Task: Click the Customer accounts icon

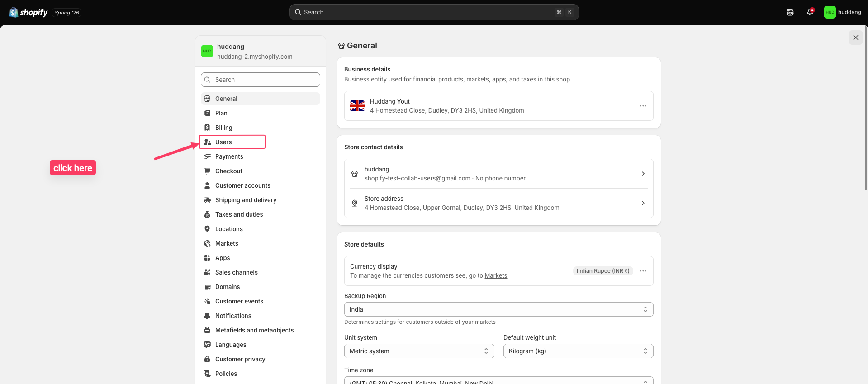Action: (x=207, y=185)
